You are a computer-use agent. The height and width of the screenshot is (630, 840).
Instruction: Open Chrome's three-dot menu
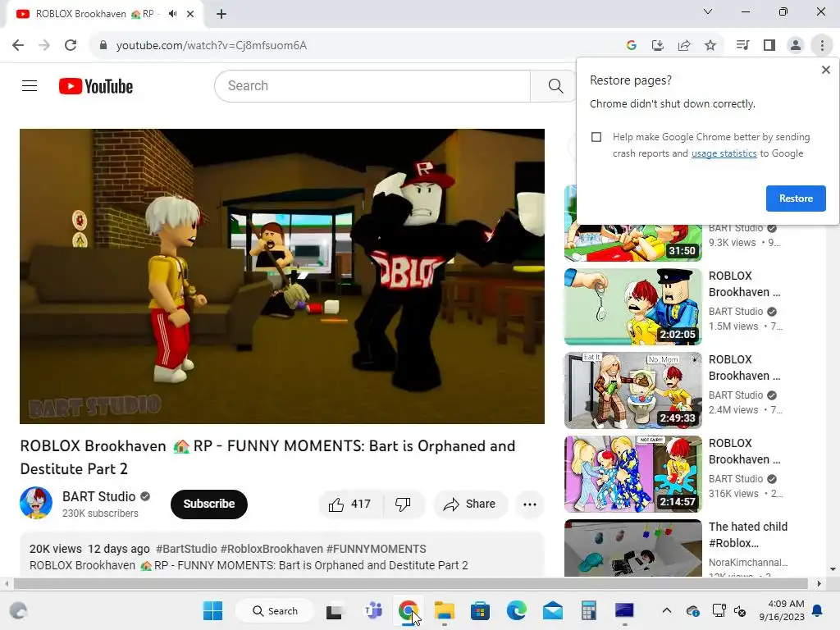(x=822, y=45)
